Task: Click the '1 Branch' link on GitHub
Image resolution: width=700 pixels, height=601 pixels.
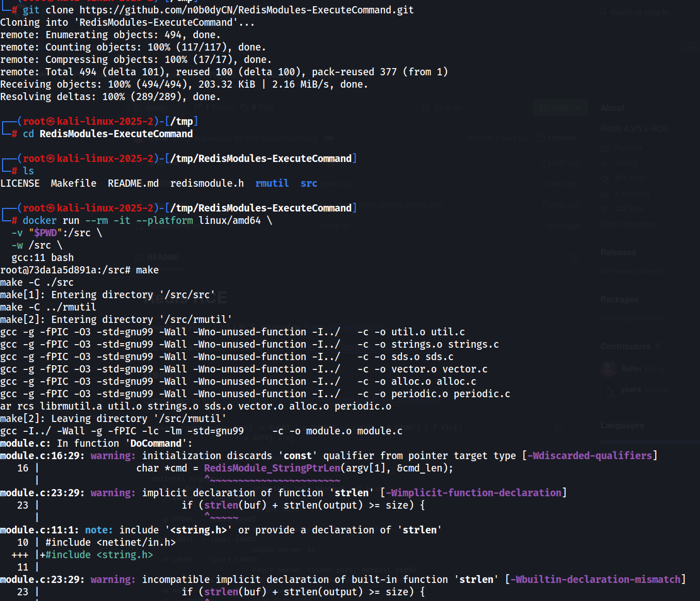Action: pyautogui.click(x=214, y=108)
